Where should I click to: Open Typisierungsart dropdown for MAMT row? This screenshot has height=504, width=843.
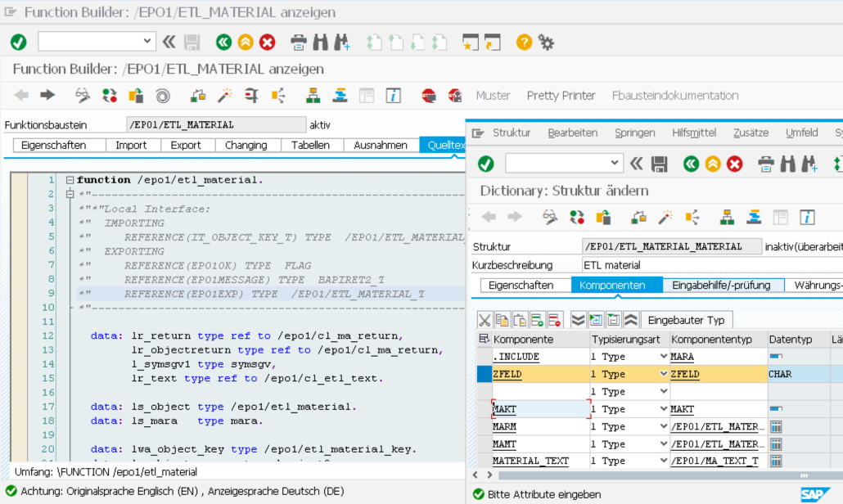[x=663, y=444]
